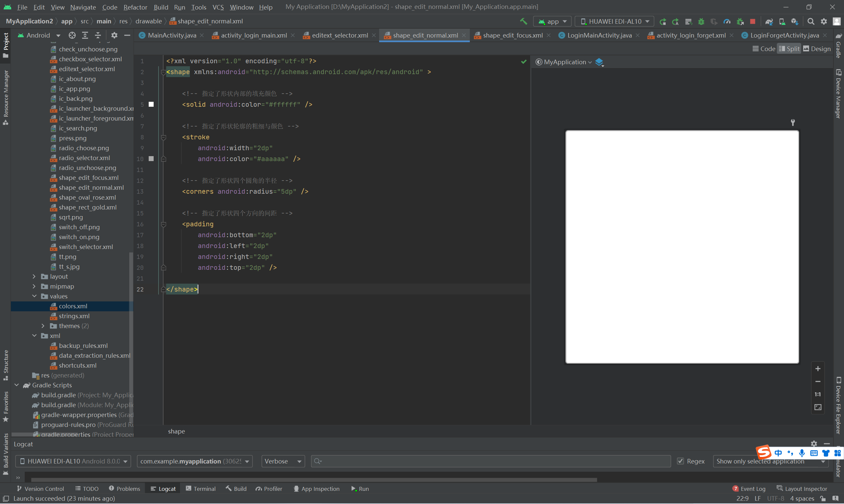844x504 pixels.
Task: Switch editor to Design view mode
Action: pos(817,48)
